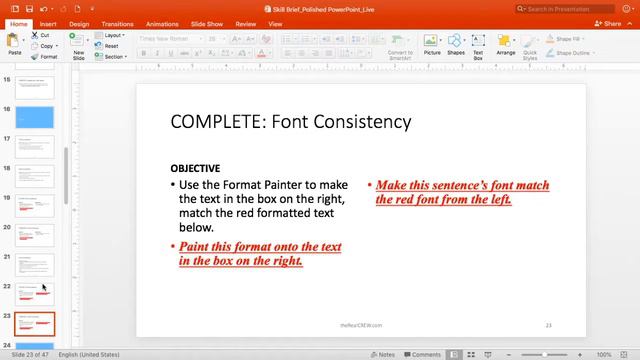Switch to slide sorter grid view
The image size is (640, 360).
[471, 355]
